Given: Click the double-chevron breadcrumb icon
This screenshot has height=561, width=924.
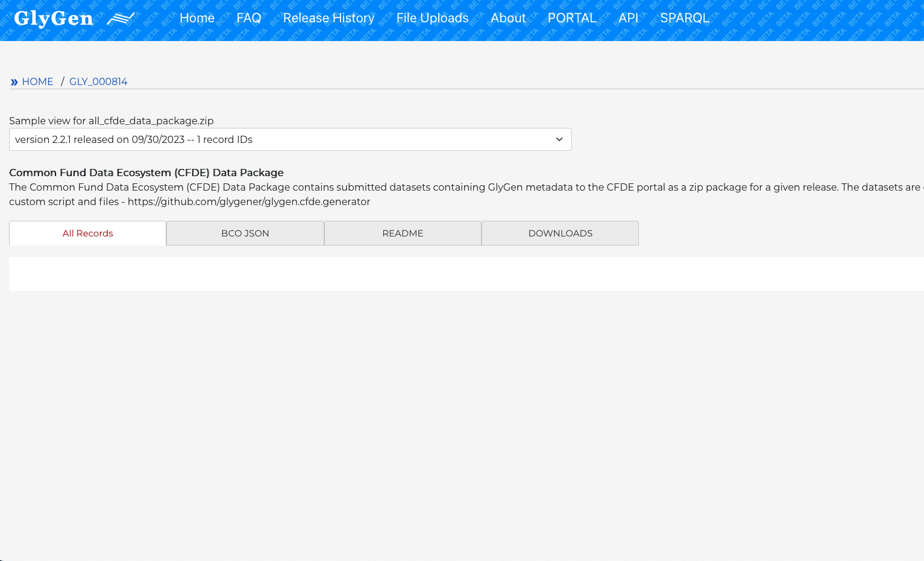Looking at the screenshot, I should coord(14,81).
